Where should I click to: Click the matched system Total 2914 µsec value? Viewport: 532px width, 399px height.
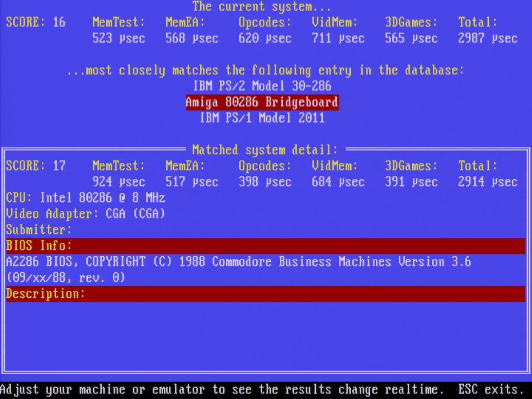click(x=488, y=182)
